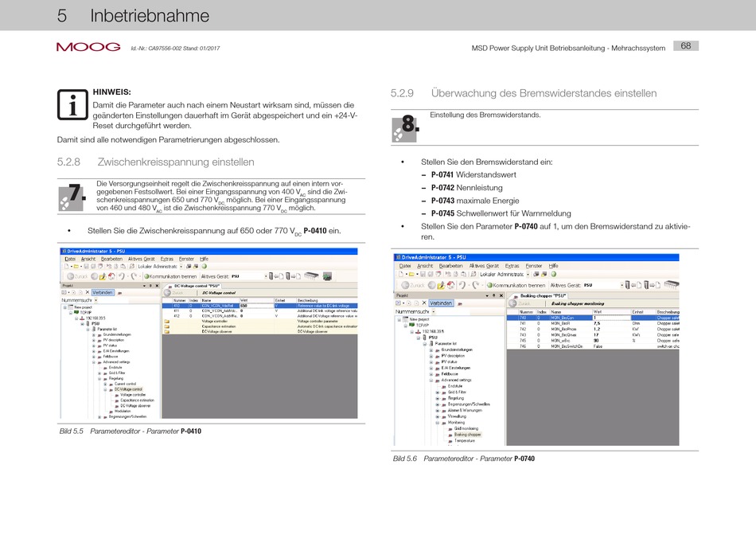Close Projekt panel in DC-Voltage control window
The width and height of the screenshot is (756, 535).
[x=157, y=286]
